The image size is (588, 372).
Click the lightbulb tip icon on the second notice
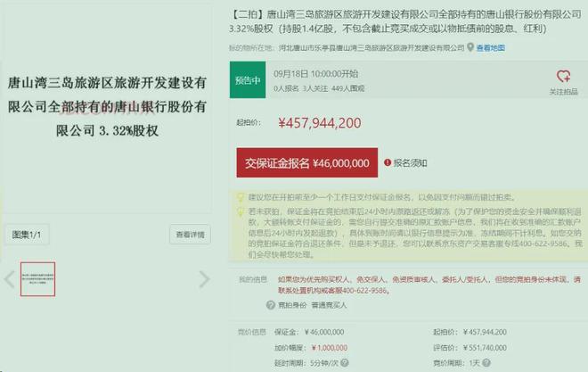241,211
